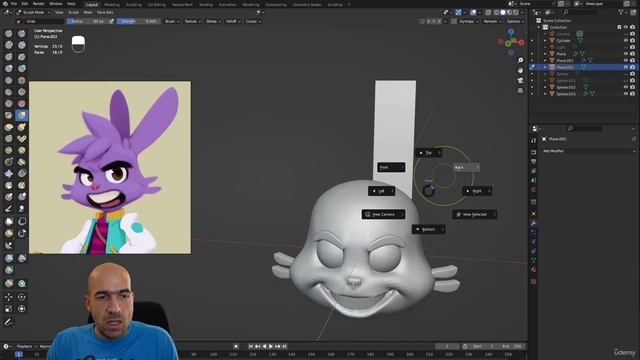
Task: Hide the Plane.001 object in outliner
Action: 626,60
